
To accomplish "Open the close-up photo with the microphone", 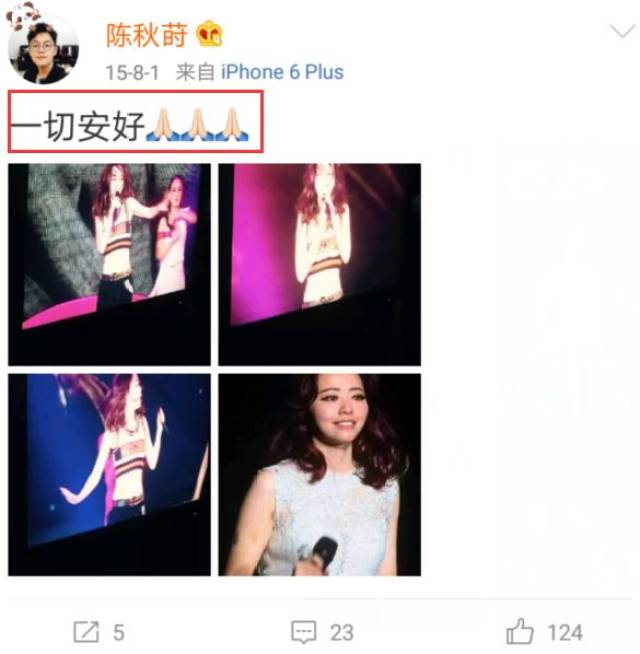I will pyautogui.click(x=320, y=475).
